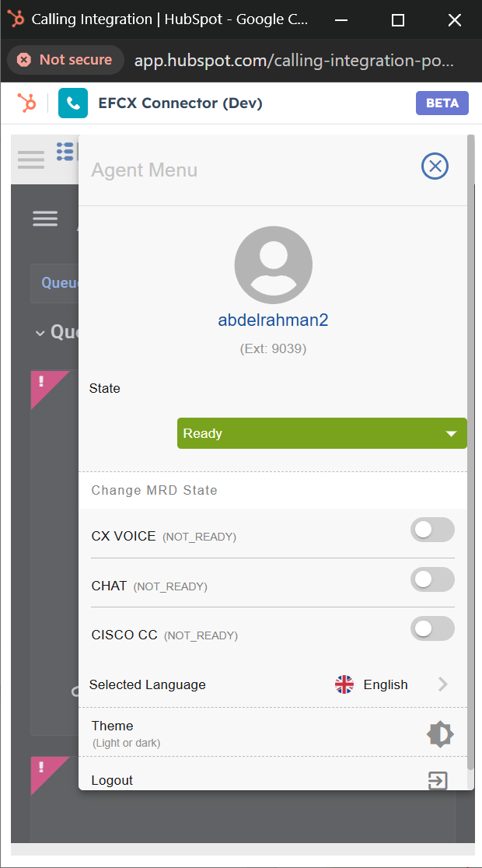Turn on the CHAT MRD toggle

click(432, 579)
